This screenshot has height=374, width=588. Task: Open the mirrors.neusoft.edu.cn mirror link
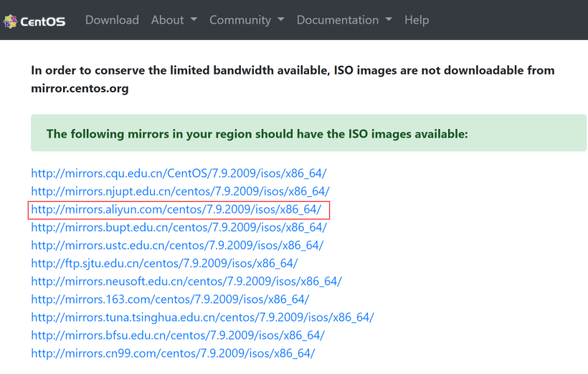186,281
